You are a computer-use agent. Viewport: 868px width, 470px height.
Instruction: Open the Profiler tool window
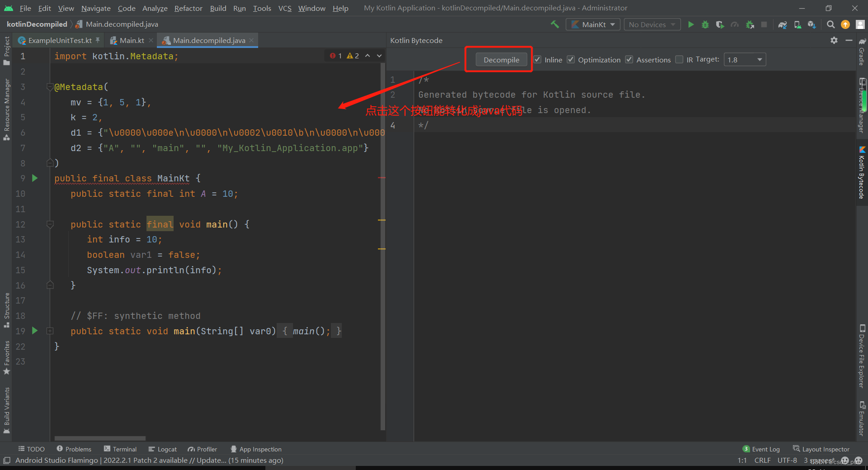click(202, 449)
